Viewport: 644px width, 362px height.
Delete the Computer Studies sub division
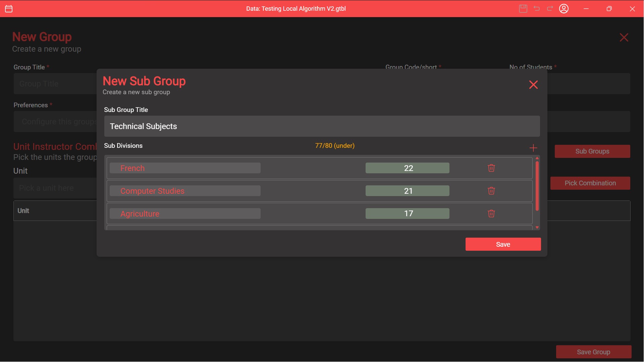click(x=491, y=191)
